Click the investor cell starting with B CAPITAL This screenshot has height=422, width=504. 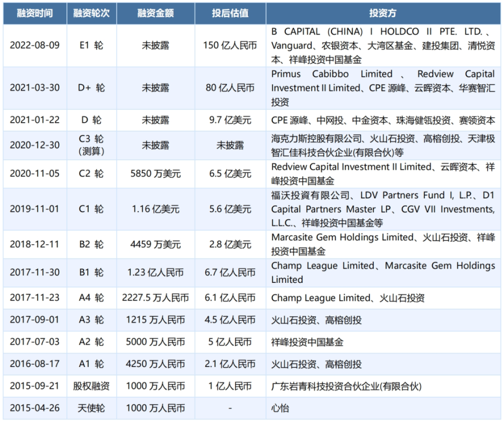pyautogui.click(x=383, y=46)
